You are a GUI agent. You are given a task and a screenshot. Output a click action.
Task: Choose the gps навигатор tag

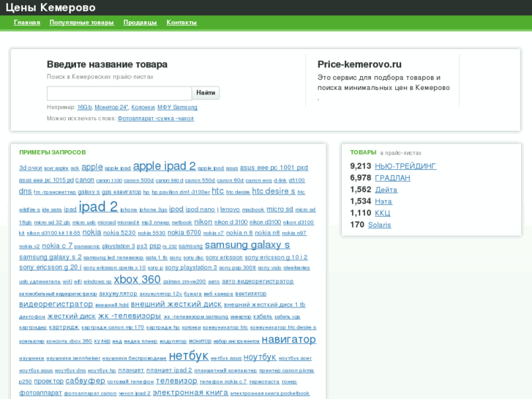coord(121,192)
